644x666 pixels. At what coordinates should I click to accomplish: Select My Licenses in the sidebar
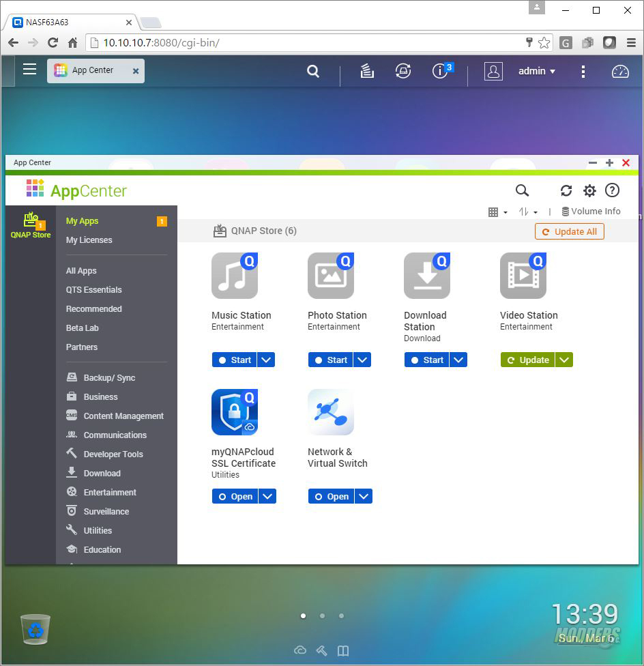tap(89, 240)
